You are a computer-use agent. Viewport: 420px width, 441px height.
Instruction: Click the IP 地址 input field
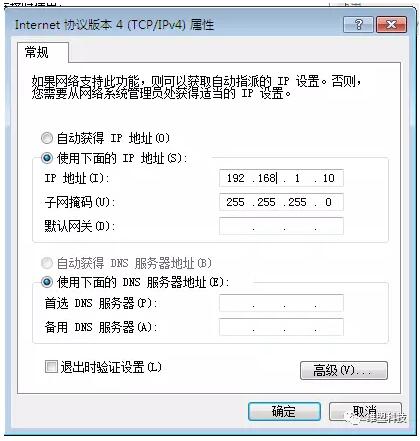click(281, 178)
